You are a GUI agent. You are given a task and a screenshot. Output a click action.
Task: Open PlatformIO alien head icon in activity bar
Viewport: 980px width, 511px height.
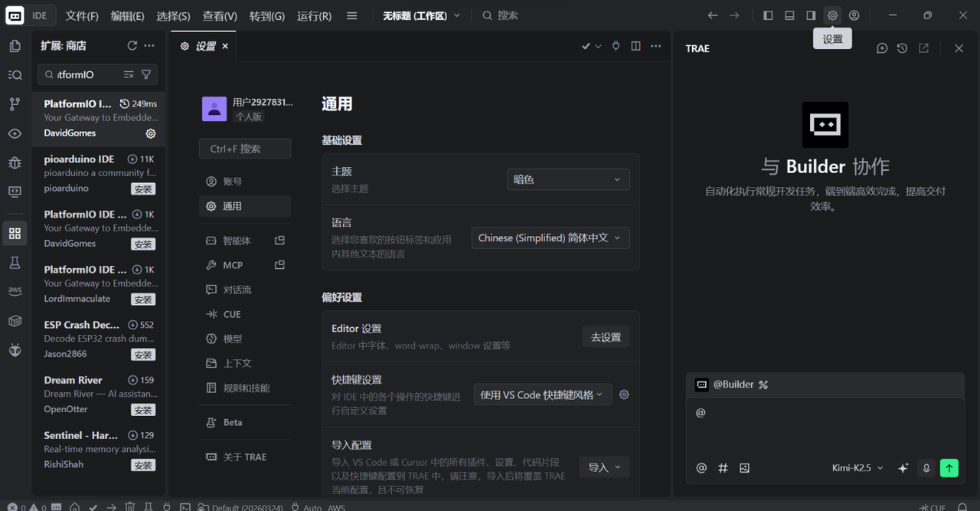[15, 350]
